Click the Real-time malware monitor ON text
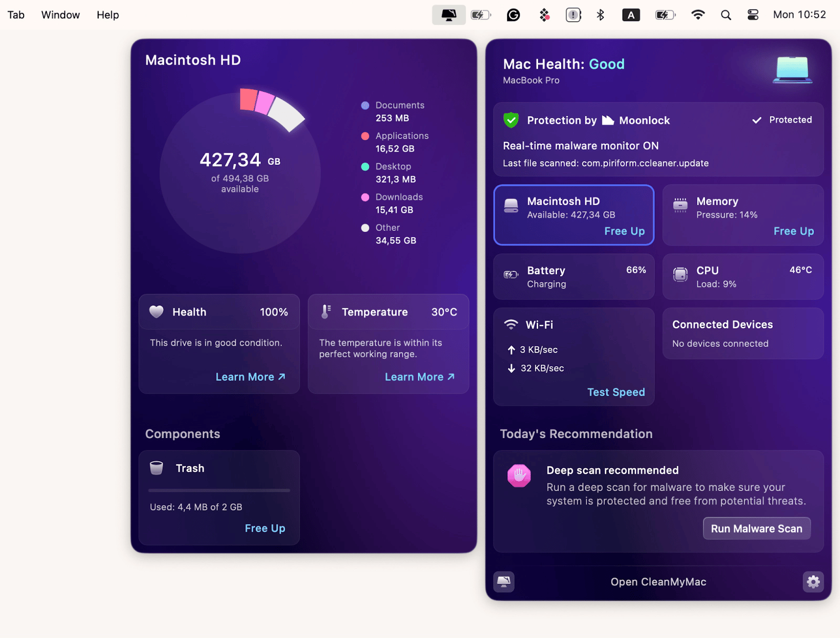840x638 pixels. [x=581, y=146]
